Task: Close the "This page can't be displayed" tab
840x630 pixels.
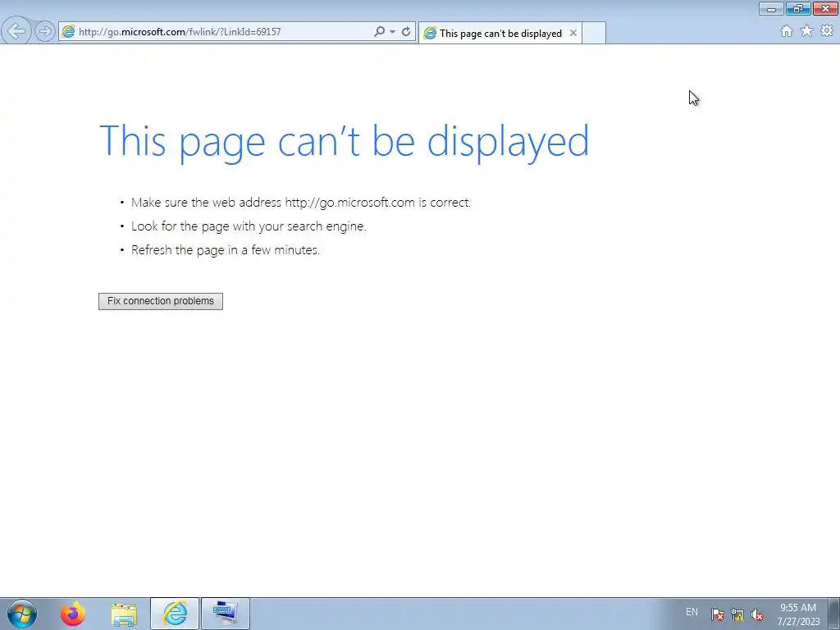Action: pyautogui.click(x=573, y=33)
